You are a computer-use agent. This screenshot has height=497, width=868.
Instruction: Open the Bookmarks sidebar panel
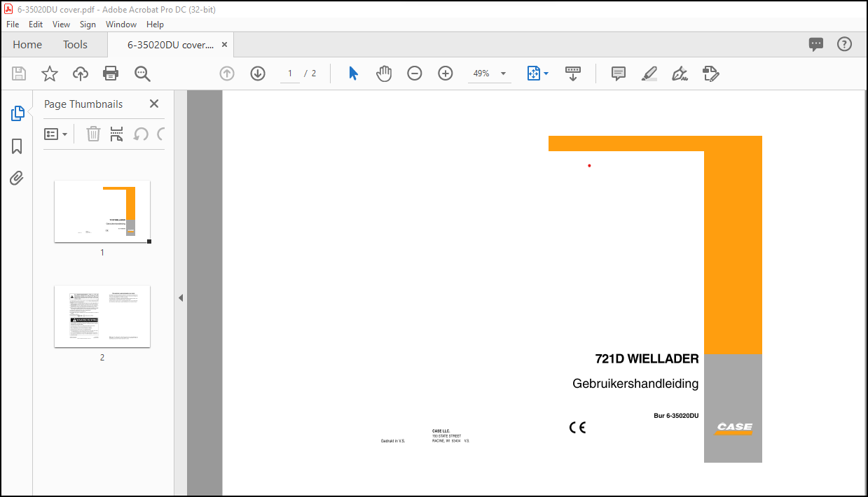(x=17, y=146)
